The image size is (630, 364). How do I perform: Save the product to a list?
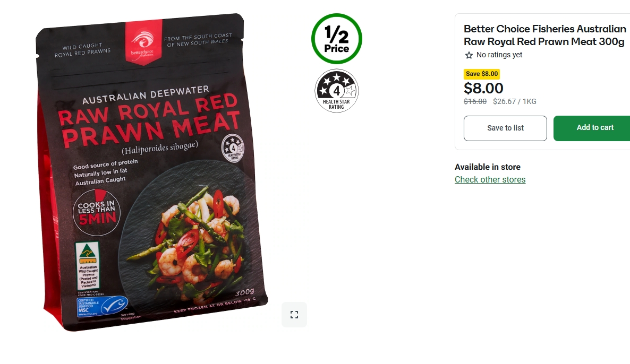pyautogui.click(x=505, y=128)
